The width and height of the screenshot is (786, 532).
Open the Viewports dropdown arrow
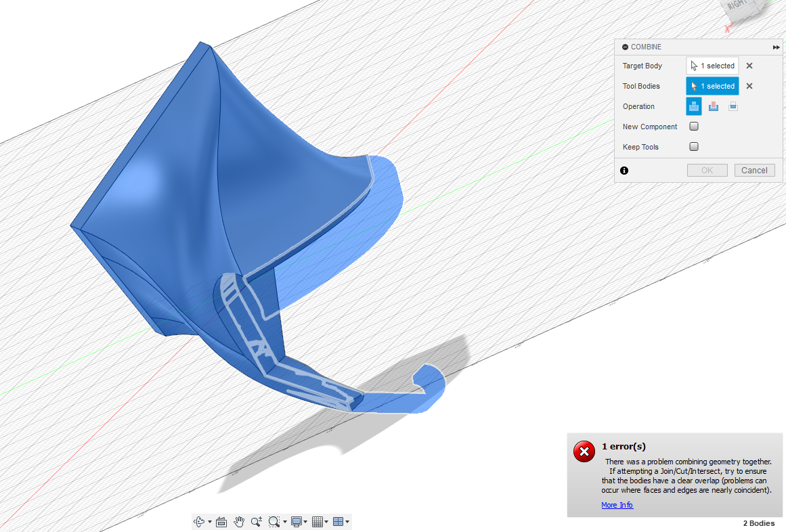pyautogui.click(x=347, y=521)
